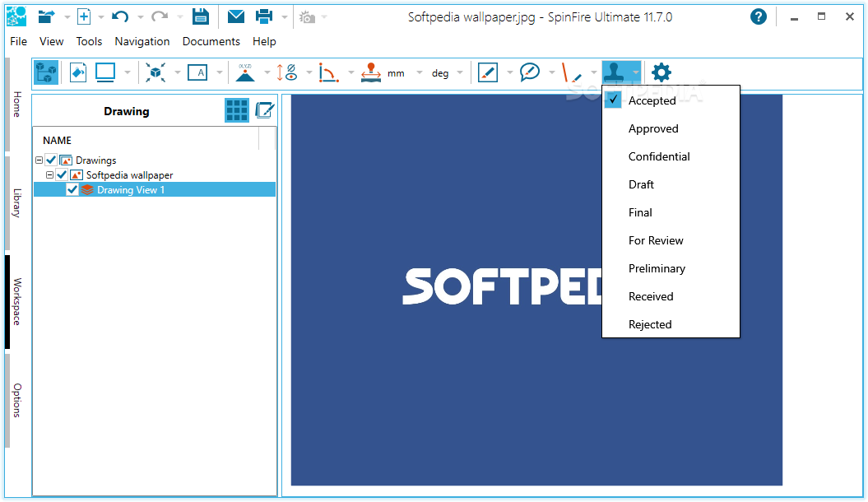Screen dimensions: 868x502
Task: Open the help question mark icon
Action: pyautogui.click(x=759, y=17)
